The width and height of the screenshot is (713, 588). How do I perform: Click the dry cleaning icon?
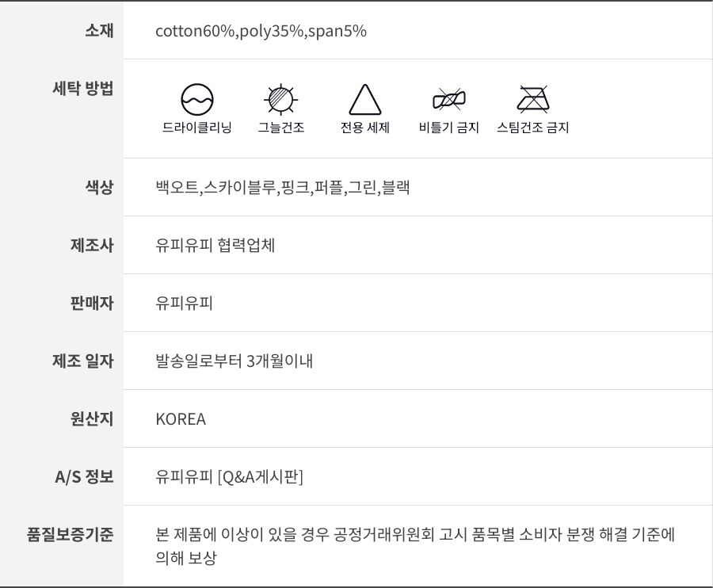[x=197, y=100]
